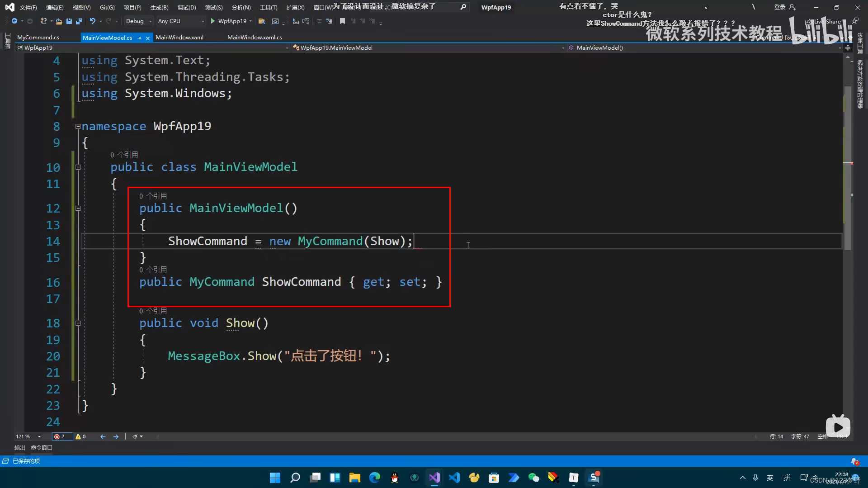Open the 扩展(X) extensions menu
This screenshot has width=868, height=488.
[x=295, y=7]
